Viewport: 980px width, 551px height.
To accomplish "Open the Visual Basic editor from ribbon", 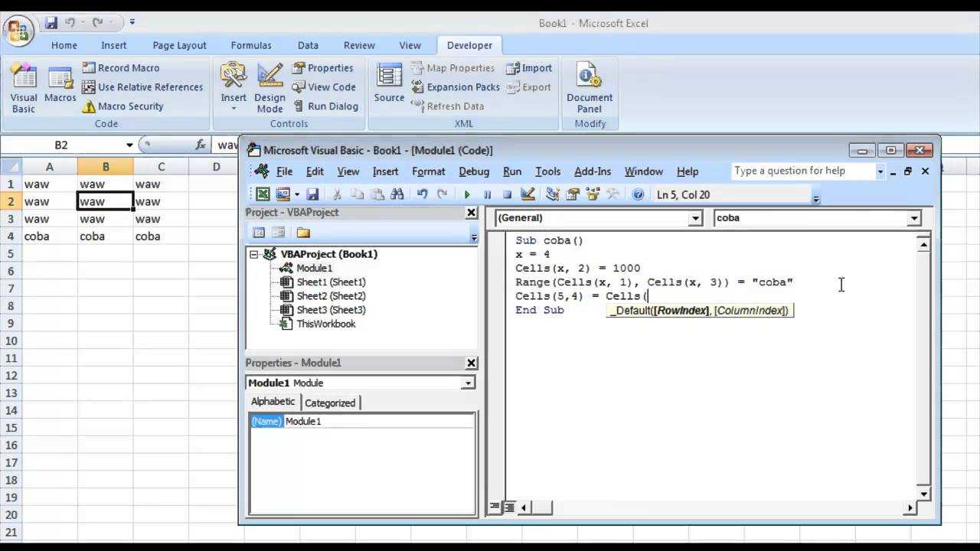I will [x=24, y=88].
